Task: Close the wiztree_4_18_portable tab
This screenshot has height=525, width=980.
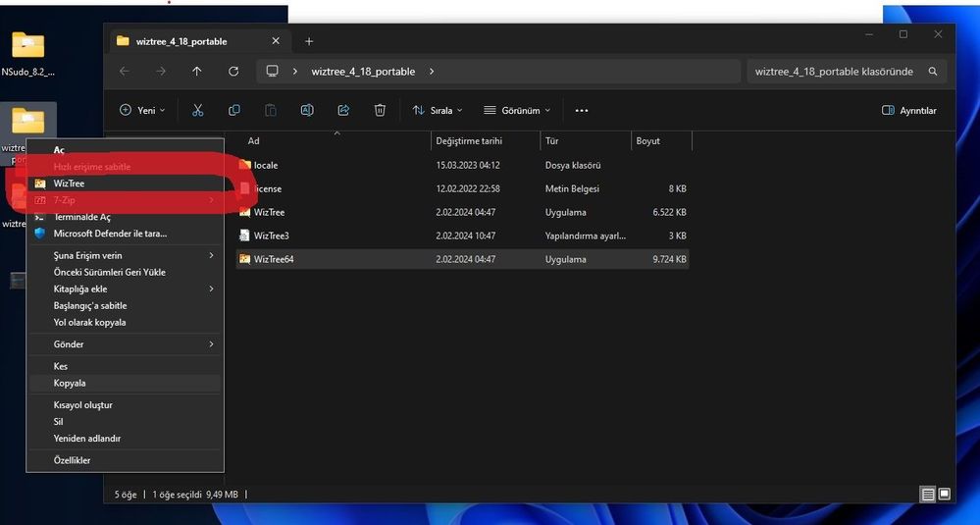Action: click(276, 41)
